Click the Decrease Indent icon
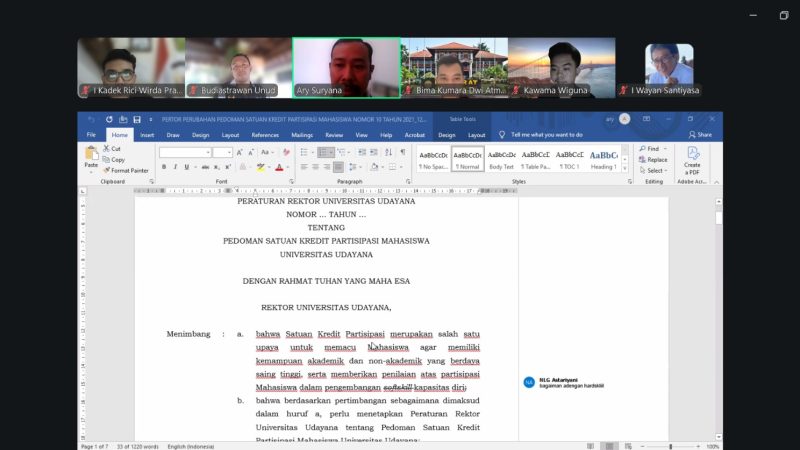 click(x=362, y=152)
